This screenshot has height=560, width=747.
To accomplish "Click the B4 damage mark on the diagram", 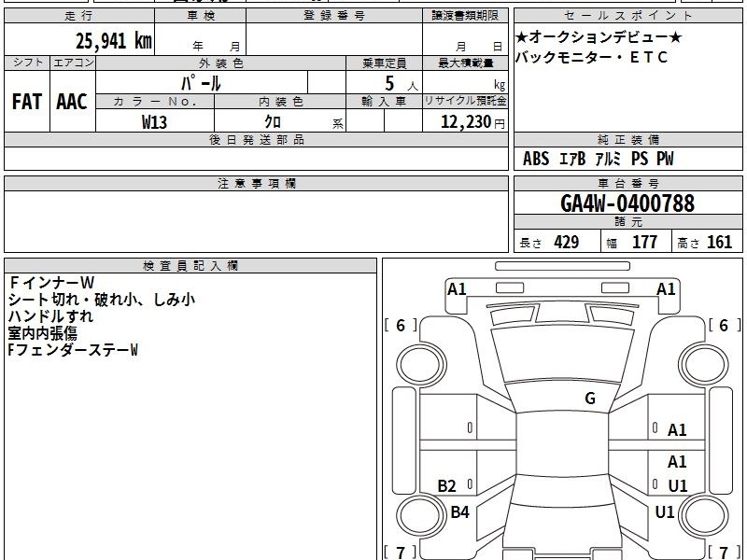I will click(x=459, y=511).
